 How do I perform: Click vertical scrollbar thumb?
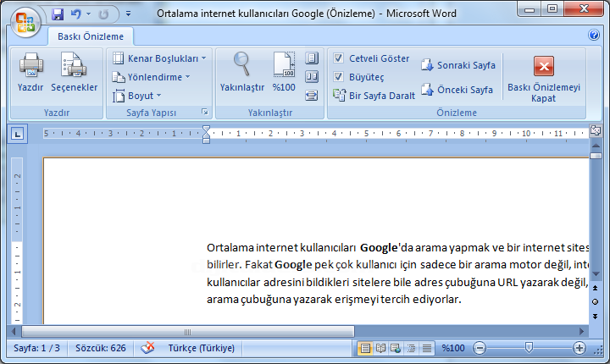pyautogui.click(x=596, y=156)
